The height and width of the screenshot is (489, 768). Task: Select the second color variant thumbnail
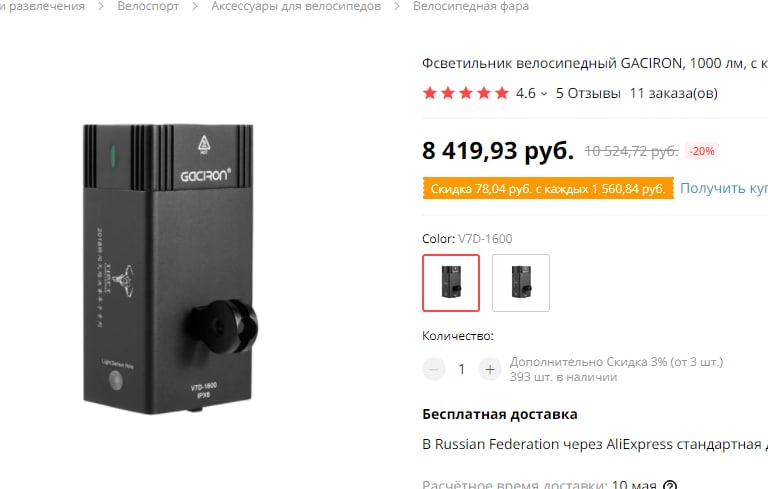pyautogui.click(x=521, y=283)
